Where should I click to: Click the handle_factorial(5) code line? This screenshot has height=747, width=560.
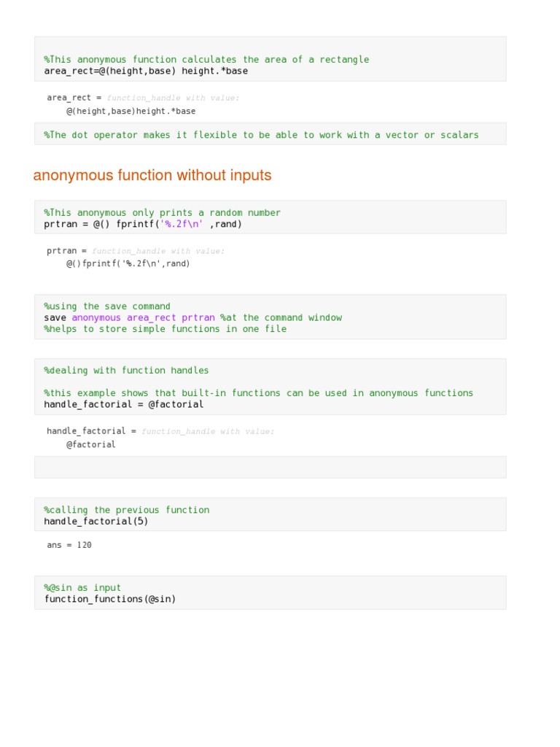(96, 522)
